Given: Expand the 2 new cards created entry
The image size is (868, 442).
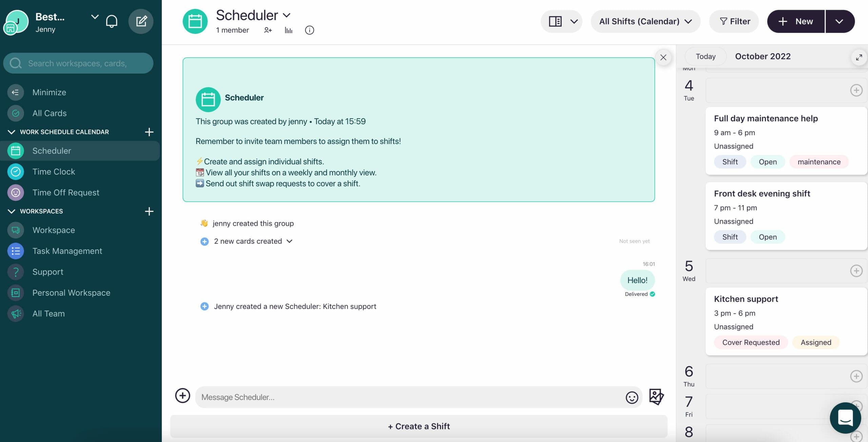Looking at the screenshot, I should [x=290, y=241].
